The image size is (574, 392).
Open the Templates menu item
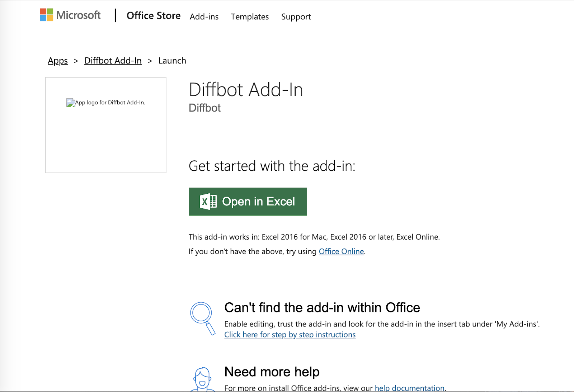pos(250,17)
